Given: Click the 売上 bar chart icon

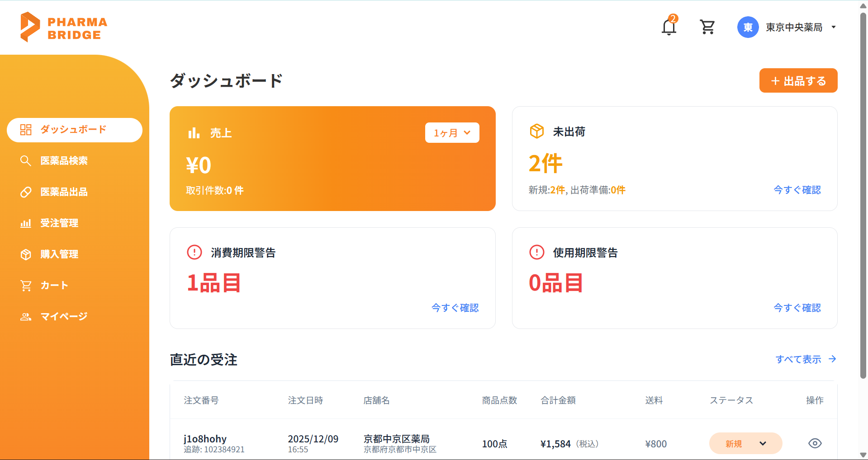Looking at the screenshot, I should tap(194, 133).
